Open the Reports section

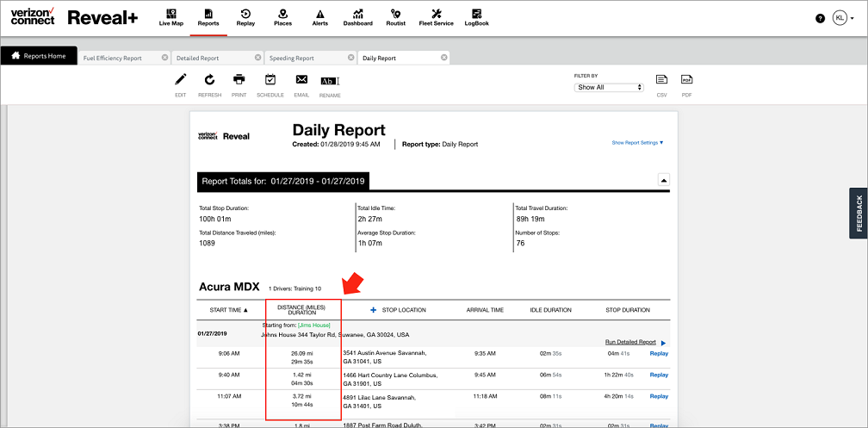208,17
